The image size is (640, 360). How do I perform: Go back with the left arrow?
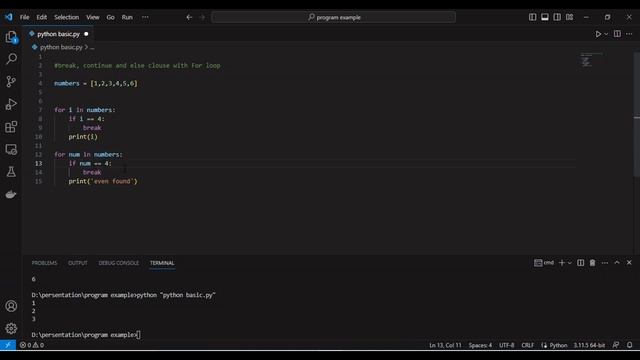click(189, 17)
